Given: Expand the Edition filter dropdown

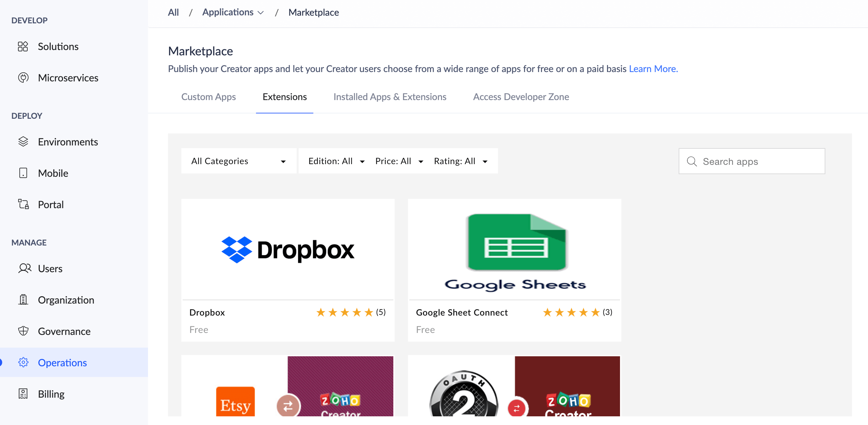Looking at the screenshot, I should pyautogui.click(x=336, y=161).
